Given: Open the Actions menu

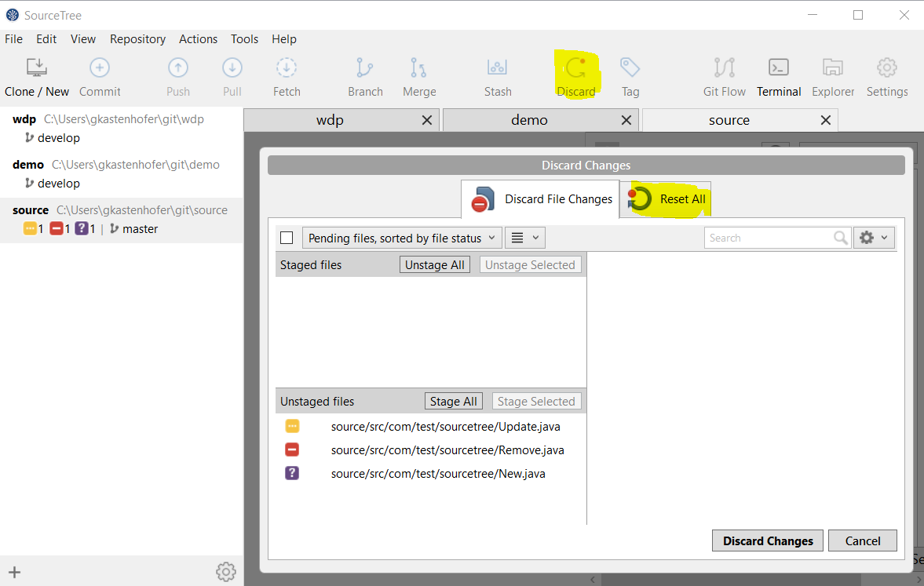Looking at the screenshot, I should click(198, 39).
